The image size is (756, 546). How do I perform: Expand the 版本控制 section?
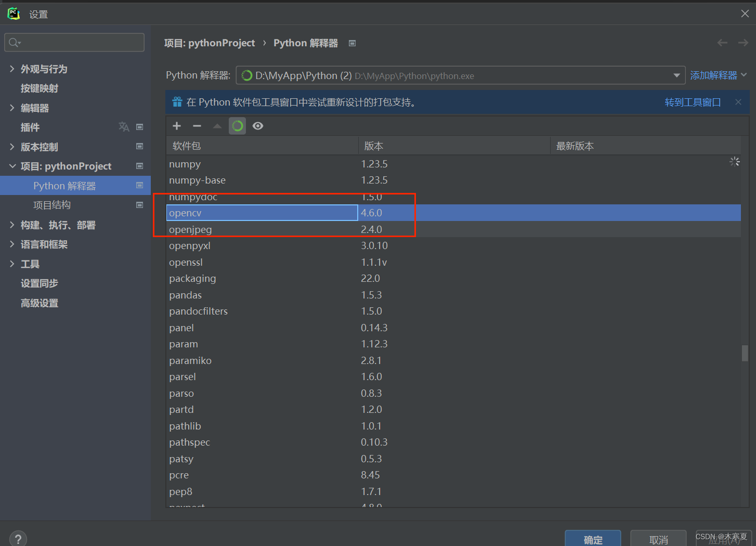pyautogui.click(x=12, y=147)
